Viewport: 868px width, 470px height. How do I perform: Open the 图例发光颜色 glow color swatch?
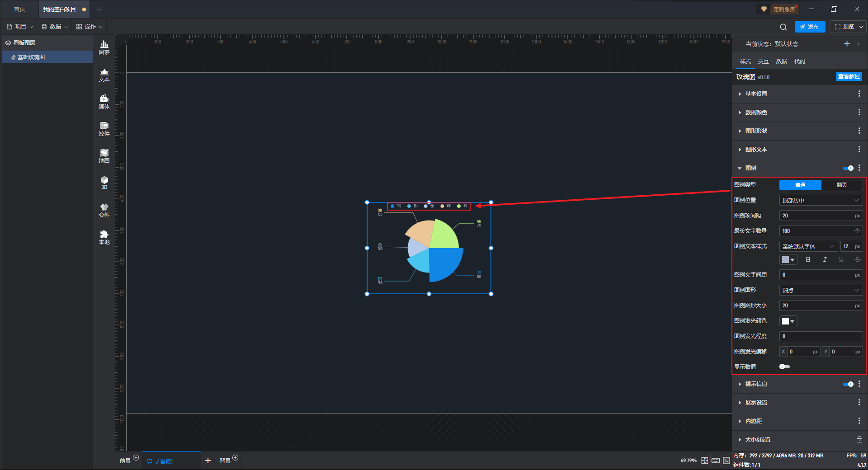point(788,321)
